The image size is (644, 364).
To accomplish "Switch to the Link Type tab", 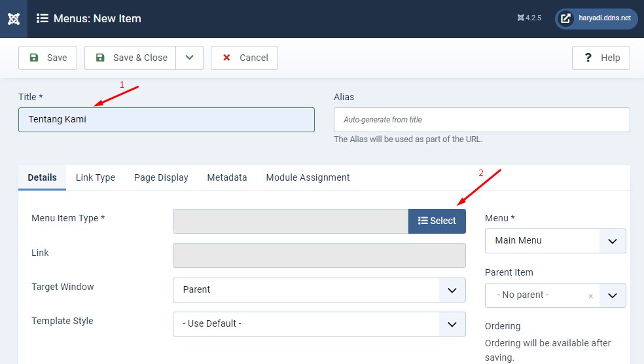I will tap(96, 177).
